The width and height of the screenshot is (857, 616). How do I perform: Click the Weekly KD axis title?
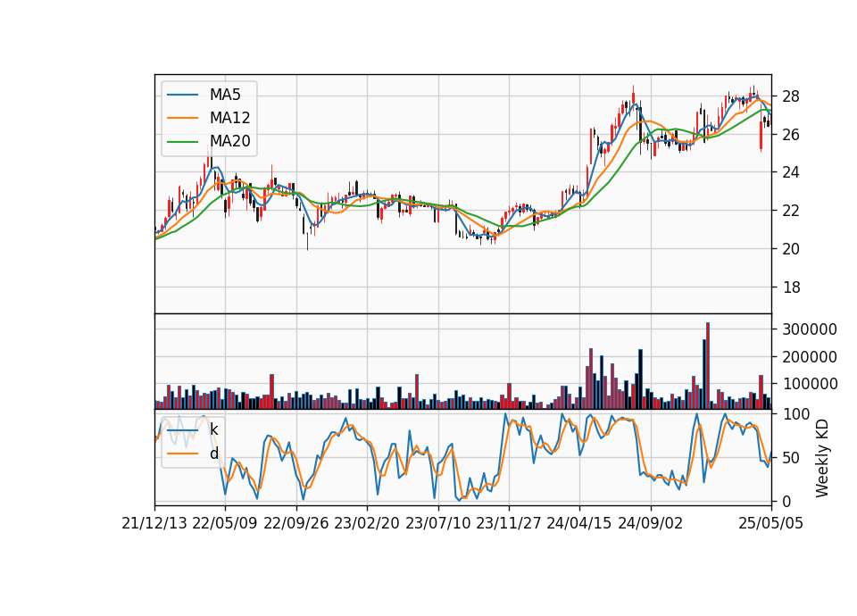(x=822, y=458)
